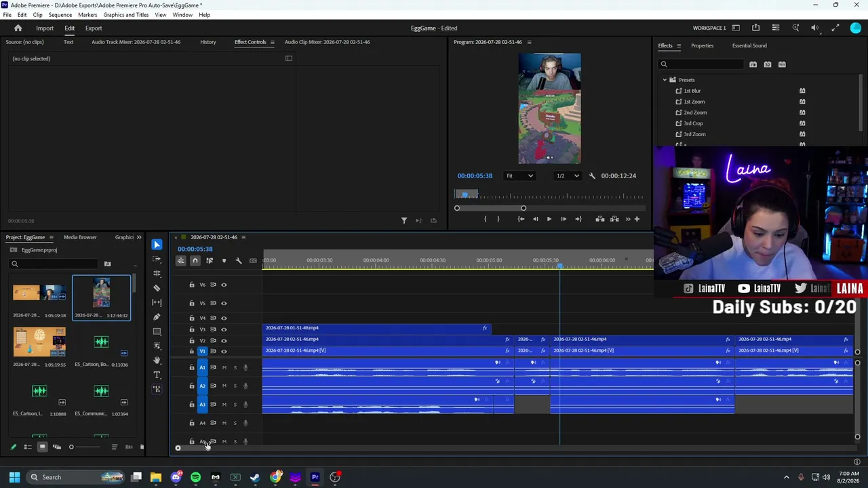Click the Program Monitor zoom scroll bar

click(x=490, y=208)
